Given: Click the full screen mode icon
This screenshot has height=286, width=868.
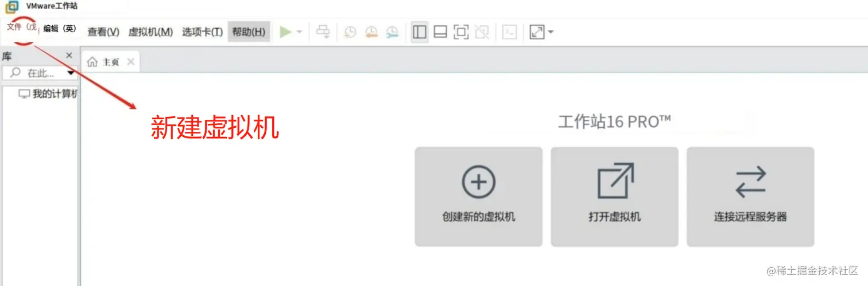Looking at the screenshot, I should [x=461, y=32].
